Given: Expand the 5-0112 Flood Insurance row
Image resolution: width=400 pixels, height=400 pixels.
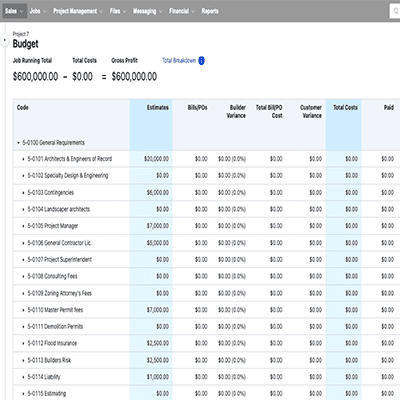Looking at the screenshot, I should click(x=23, y=343).
